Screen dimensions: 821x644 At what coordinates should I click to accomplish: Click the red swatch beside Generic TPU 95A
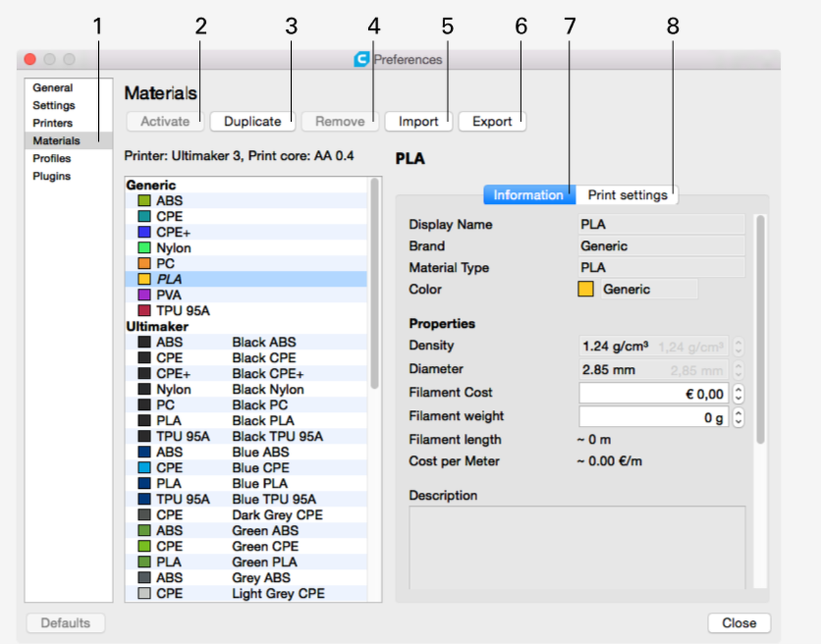click(x=144, y=310)
